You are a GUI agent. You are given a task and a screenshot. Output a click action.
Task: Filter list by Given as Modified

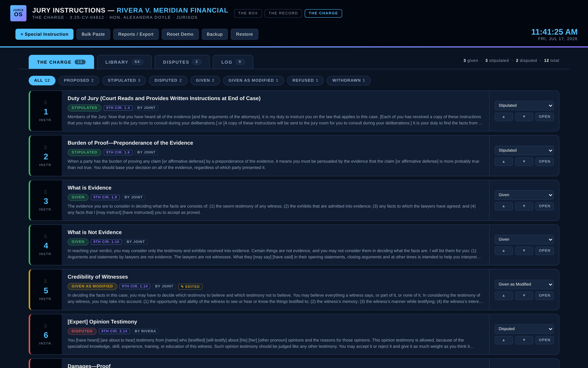pos(253,81)
